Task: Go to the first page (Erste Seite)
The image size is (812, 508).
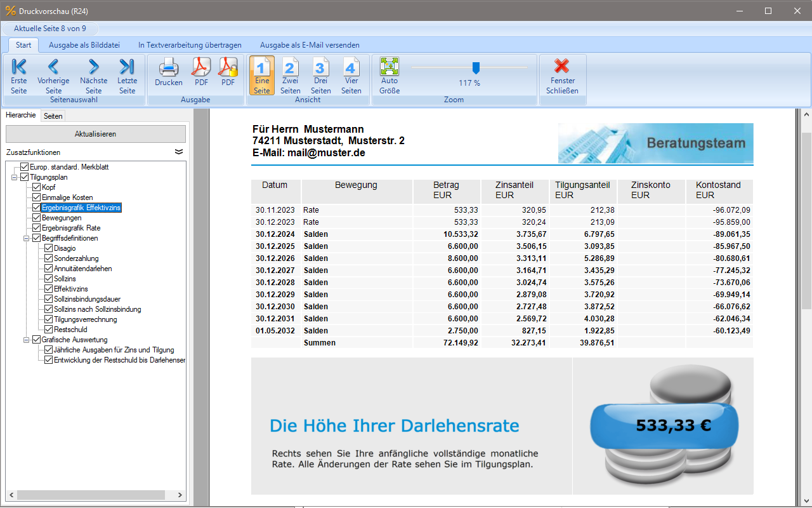Action: pos(19,76)
